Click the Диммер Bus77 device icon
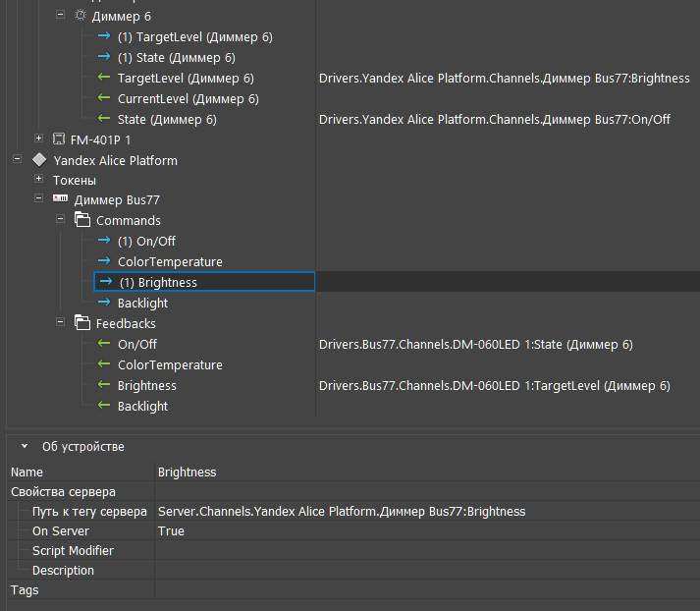This screenshot has height=611, width=700. point(60,200)
